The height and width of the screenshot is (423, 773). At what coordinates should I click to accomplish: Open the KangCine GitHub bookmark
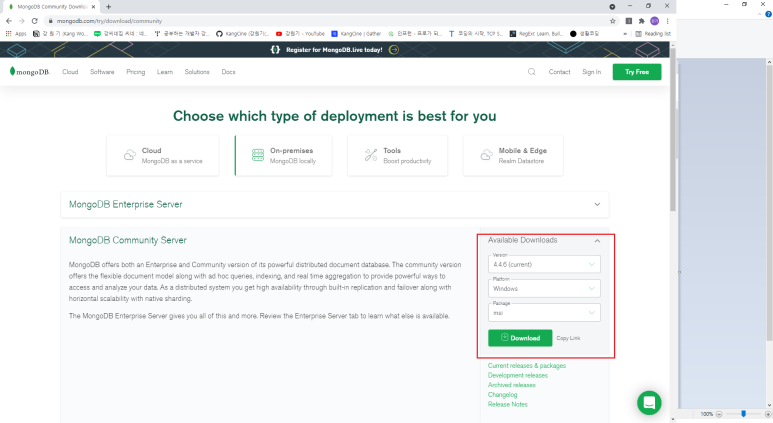coord(243,34)
